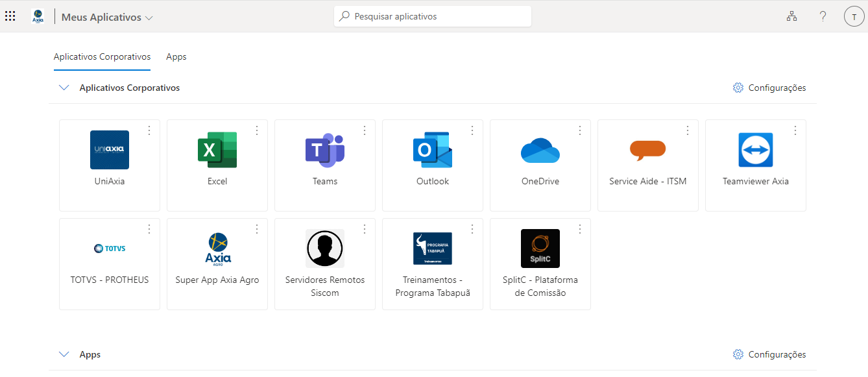
Task: Open the Servidores Remotos Siscom options menu
Action: [x=365, y=229]
